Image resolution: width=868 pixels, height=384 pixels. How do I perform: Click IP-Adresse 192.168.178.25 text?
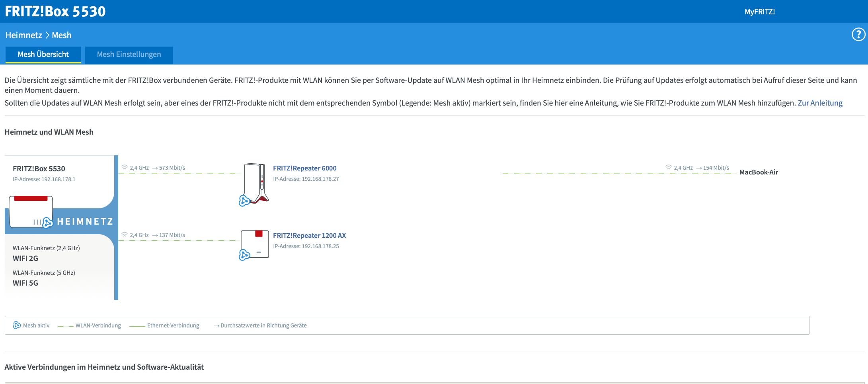(x=306, y=246)
